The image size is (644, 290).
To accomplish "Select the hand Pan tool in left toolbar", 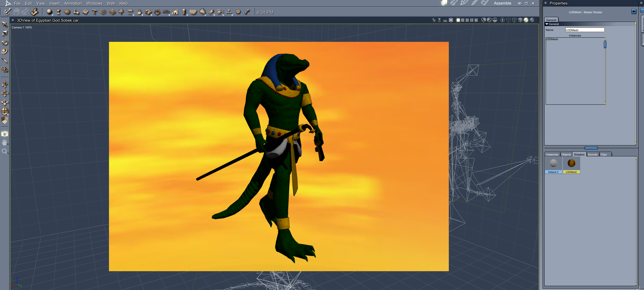I will coord(5,143).
